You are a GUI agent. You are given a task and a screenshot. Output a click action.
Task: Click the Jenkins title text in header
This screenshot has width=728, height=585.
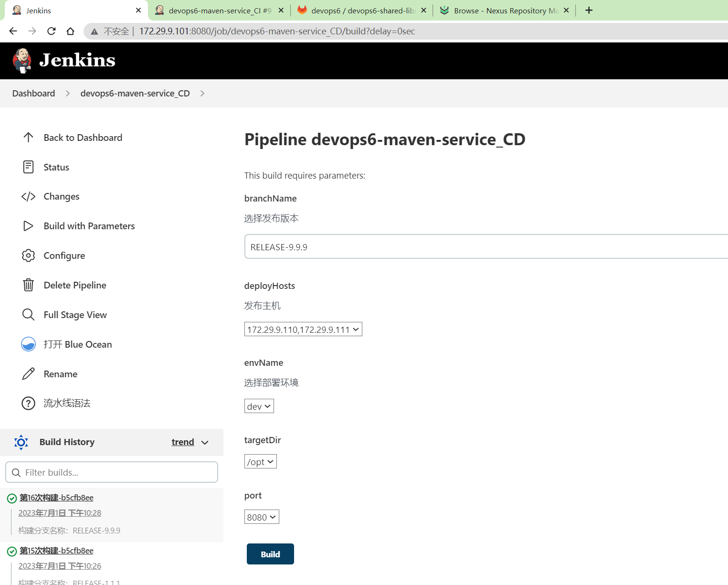coord(77,60)
